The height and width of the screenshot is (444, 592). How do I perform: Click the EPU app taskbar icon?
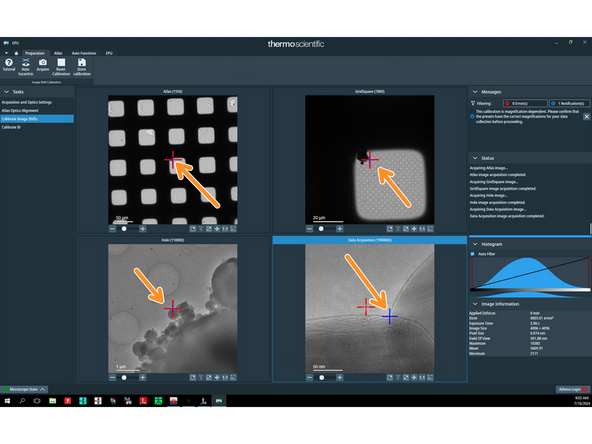219,401
